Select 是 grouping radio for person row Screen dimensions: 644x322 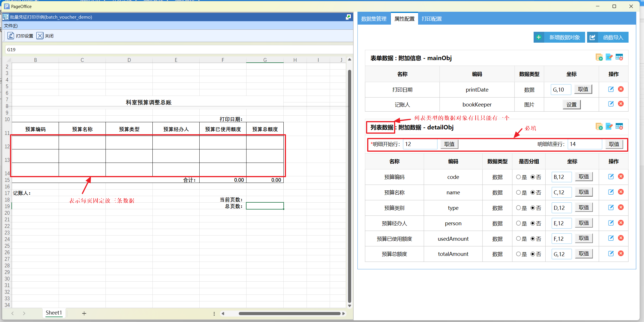coord(518,224)
